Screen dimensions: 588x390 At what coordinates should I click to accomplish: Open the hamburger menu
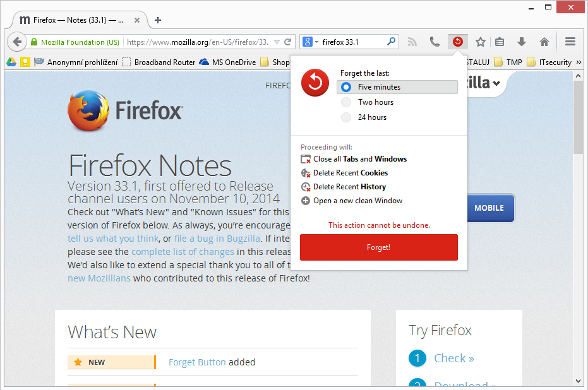(x=570, y=42)
